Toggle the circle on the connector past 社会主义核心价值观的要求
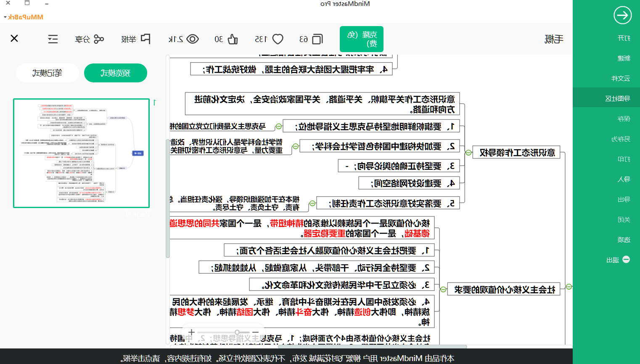Viewport: 640px width, 364px height. 569,287
